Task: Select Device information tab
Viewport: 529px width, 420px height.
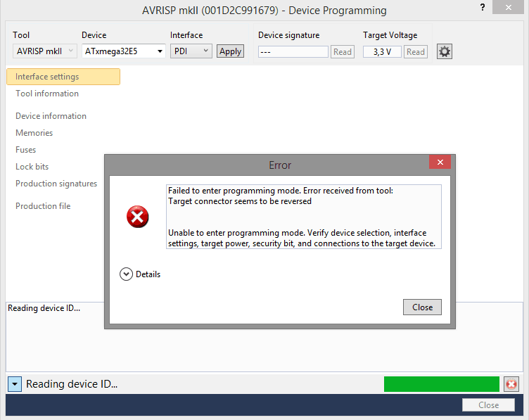Action: pos(51,116)
